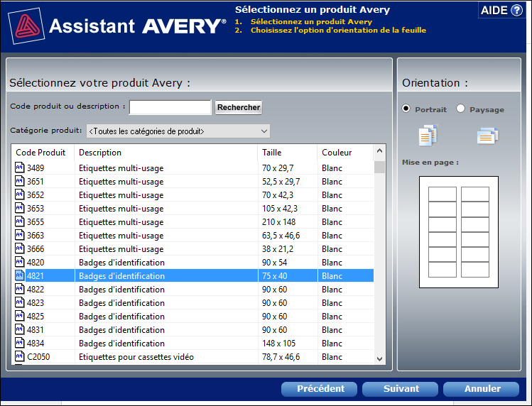Click the product list scrollbar thumb

(x=380, y=168)
